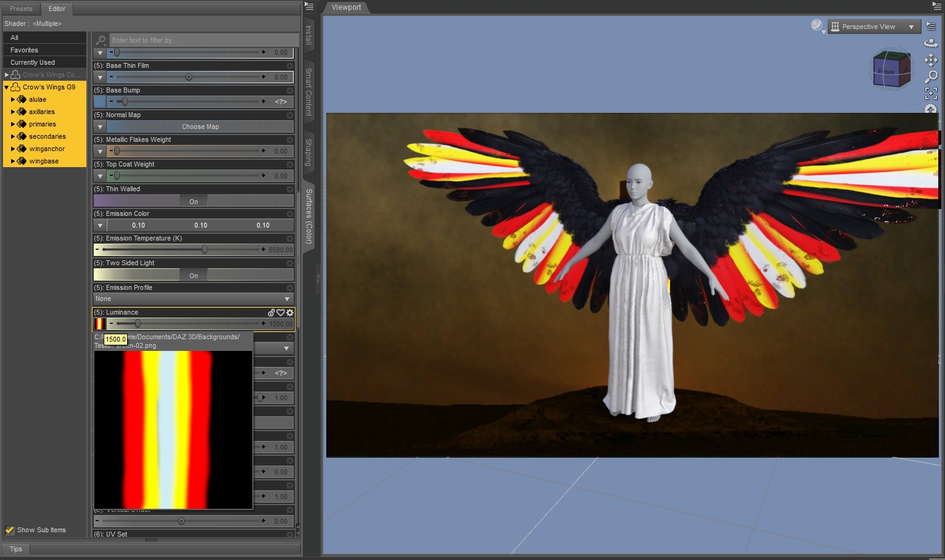945x560 pixels.
Task: Click the Emission Temperature slider handle
Action: pos(204,250)
